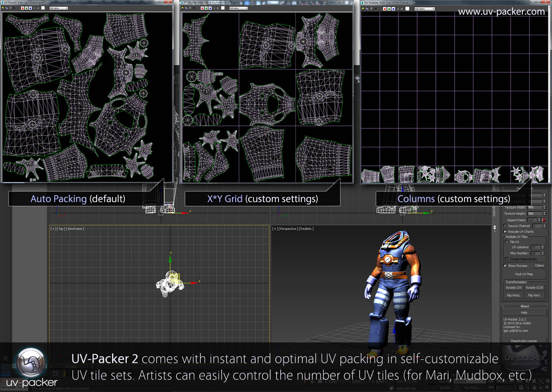The height and width of the screenshot is (392, 552).
Task: Click Save Image icon in Columns window
Action: coord(363,9)
